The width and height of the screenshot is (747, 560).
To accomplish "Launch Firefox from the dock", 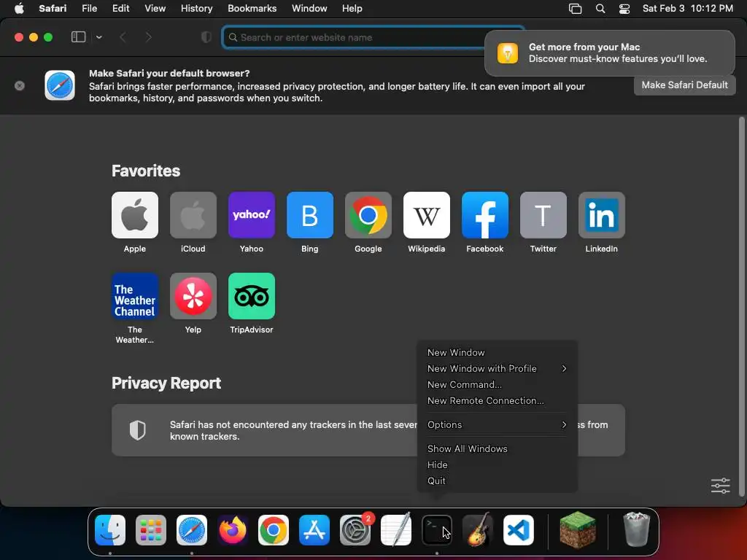I will (x=233, y=530).
